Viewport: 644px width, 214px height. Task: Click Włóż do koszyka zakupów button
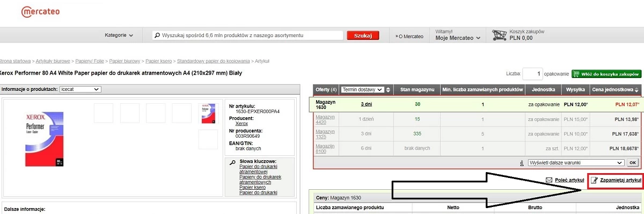pyautogui.click(x=606, y=74)
